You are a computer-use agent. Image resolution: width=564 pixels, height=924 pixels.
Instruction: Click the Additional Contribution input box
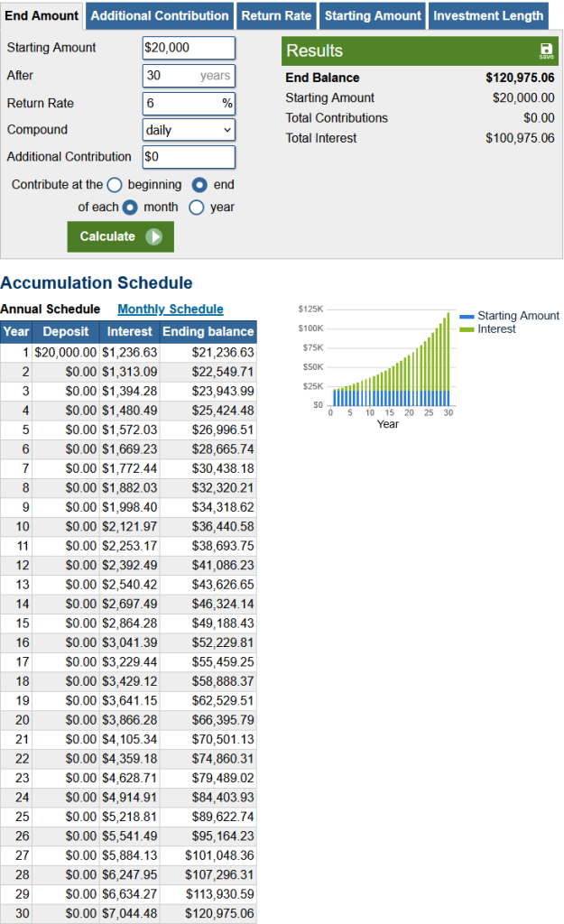click(189, 157)
